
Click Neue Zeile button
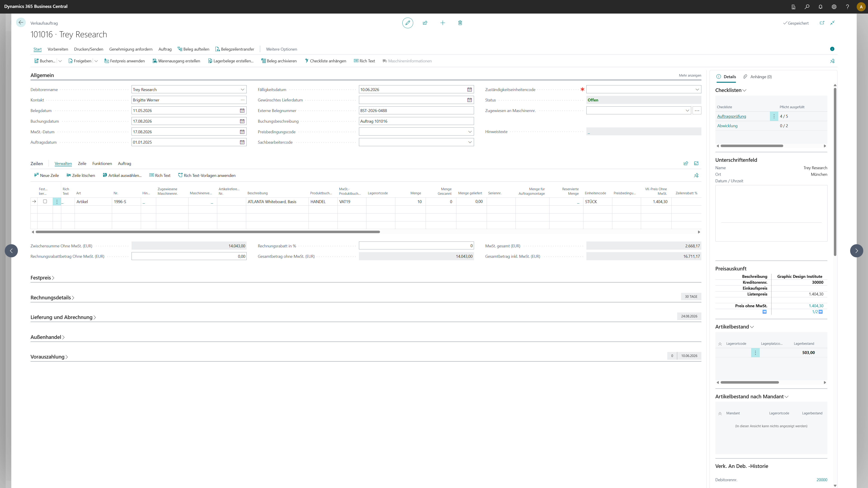[x=46, y=176]
